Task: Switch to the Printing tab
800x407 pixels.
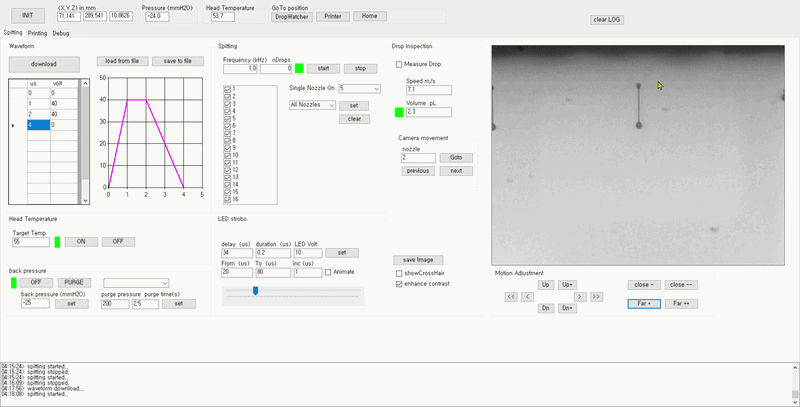Action: [38, 33]
